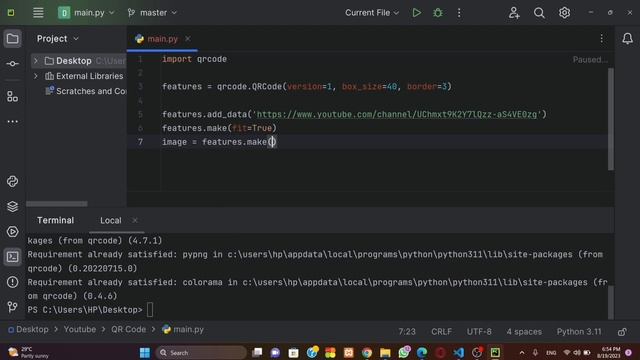The image size is (640, 360).
Task: Open the main hamburger menu
Action: tap(38, 13)
